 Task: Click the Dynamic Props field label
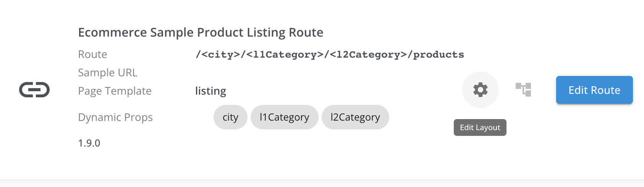click(x=115, y=117)
